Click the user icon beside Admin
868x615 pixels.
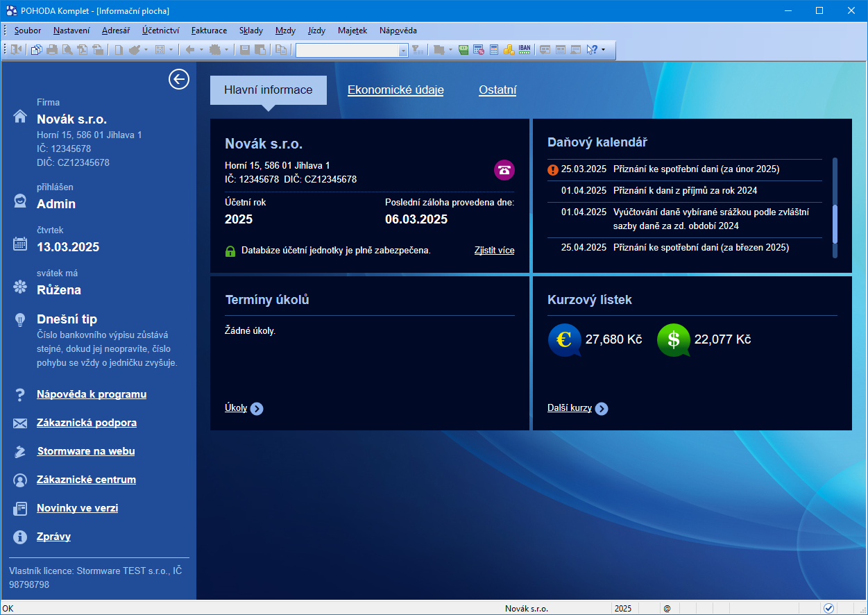tap(20, 201)
